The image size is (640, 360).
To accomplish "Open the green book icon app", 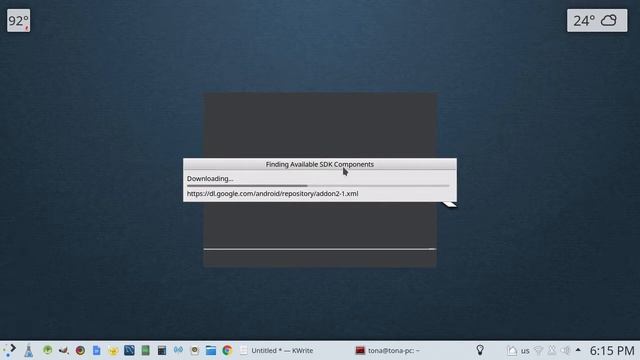I will 146,350.
